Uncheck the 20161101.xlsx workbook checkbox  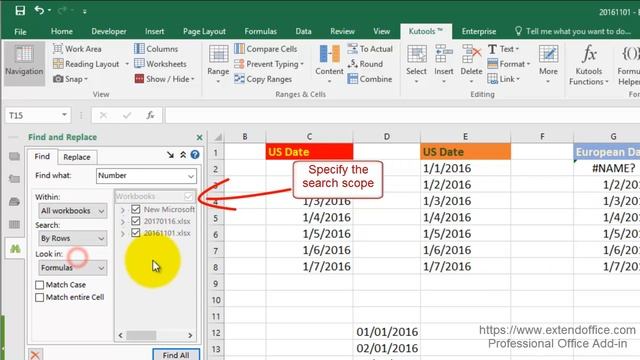(136, 233)
